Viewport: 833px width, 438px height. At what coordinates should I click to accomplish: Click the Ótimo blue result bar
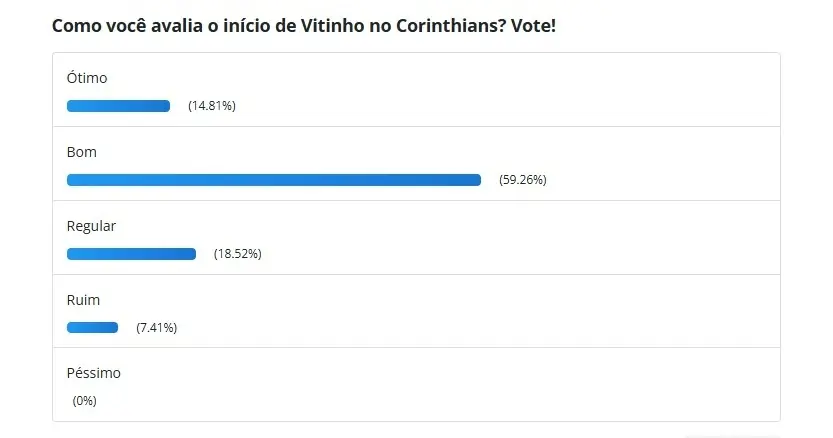coord(118,106)
